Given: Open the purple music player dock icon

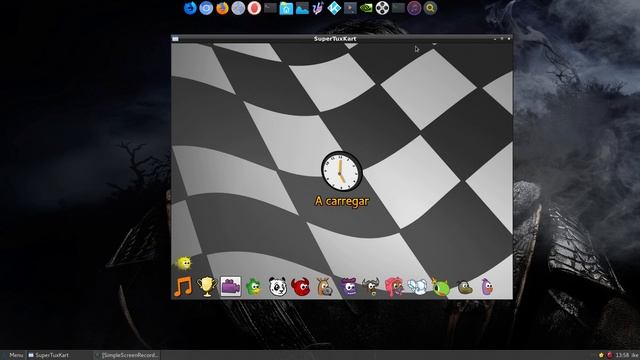Looking at the screenshot, I should click(414, 8).
